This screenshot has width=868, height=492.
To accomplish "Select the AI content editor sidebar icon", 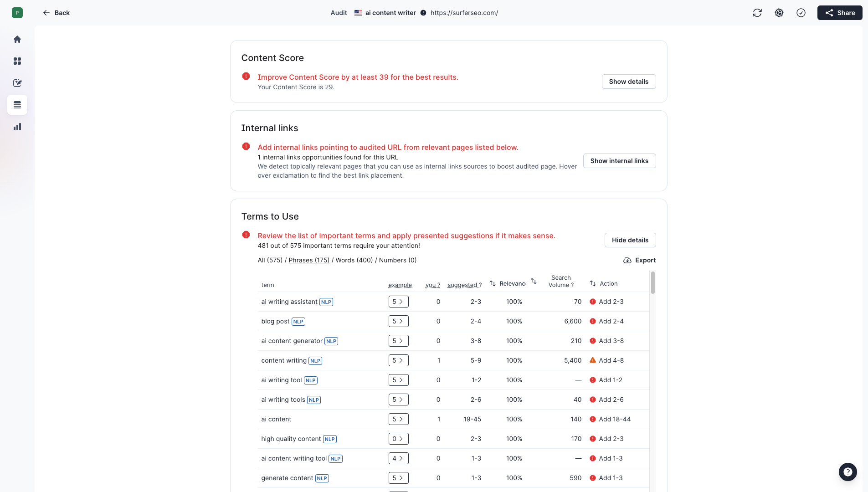I will (17, 83).
